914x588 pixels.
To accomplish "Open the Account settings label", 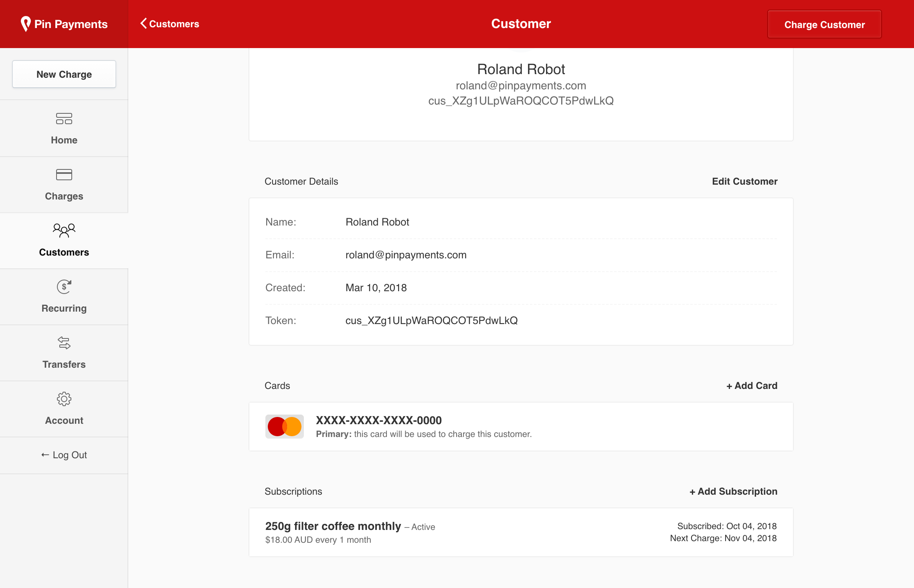I will pos(64,421).
